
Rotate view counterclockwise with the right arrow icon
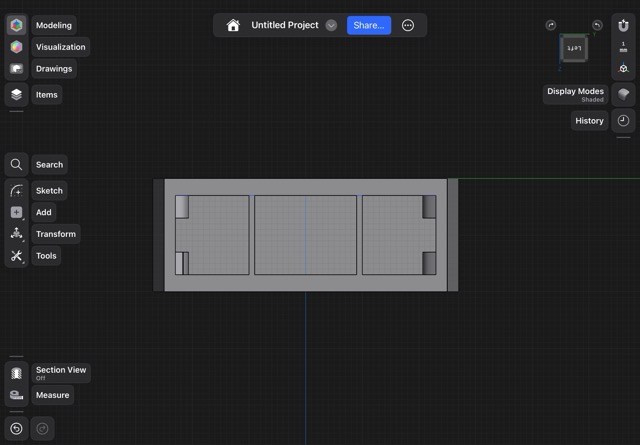pyautogui.click(x=597, y=25)
